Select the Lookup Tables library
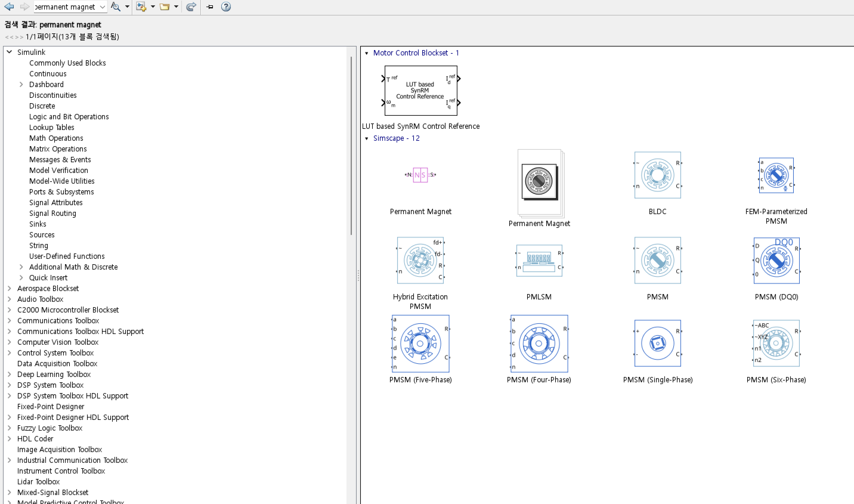This screenshot has width=854, height=504. click(x=52, y=127)
